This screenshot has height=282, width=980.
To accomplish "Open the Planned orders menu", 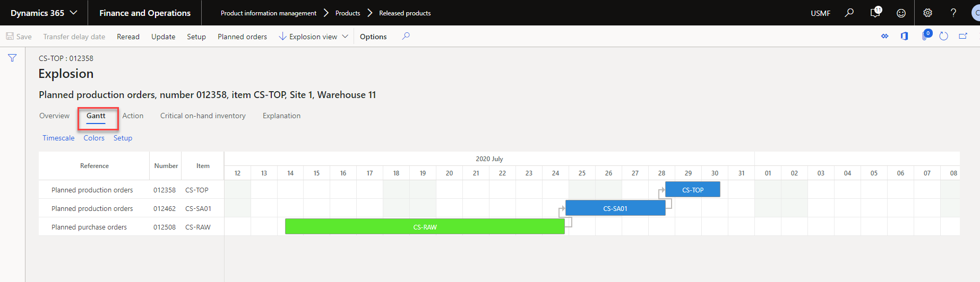I will click(242, 37).
